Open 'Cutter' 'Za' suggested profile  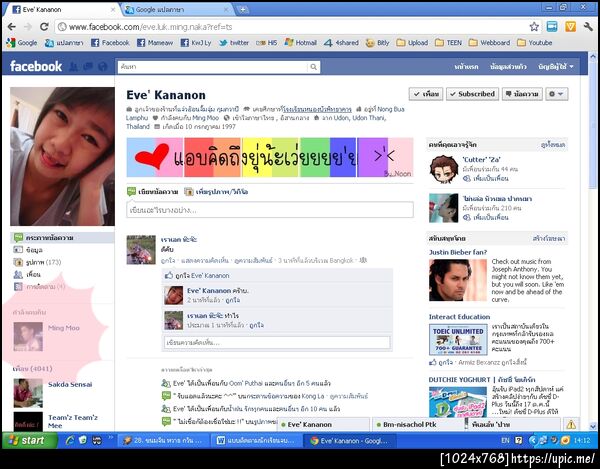(x=481, y=160)
